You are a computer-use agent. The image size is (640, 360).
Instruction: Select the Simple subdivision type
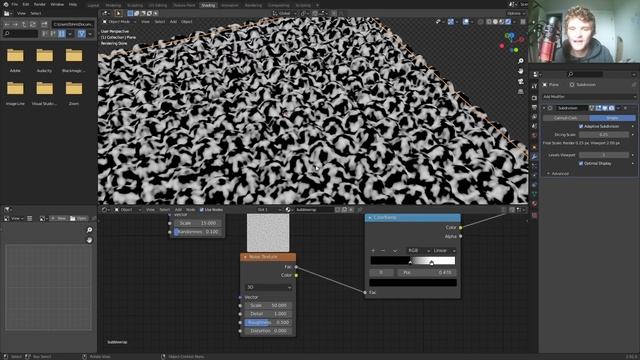(x=612, y=118)
